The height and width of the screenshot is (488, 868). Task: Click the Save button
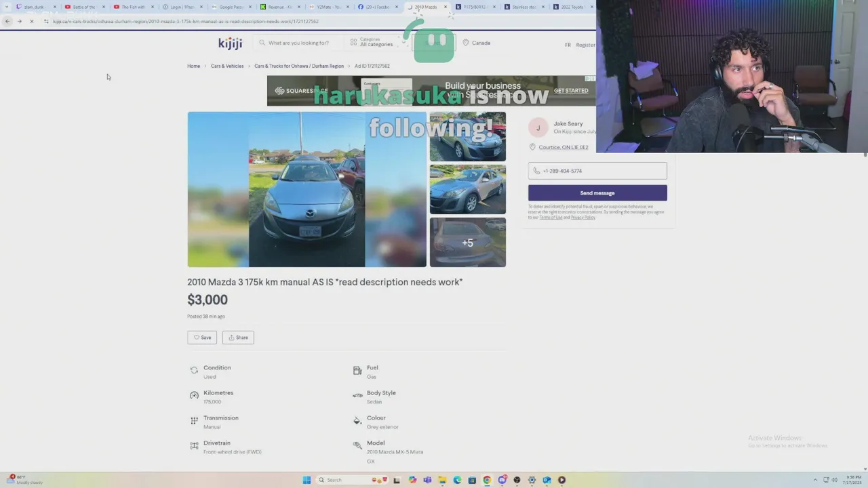click(x=202, y=338)
